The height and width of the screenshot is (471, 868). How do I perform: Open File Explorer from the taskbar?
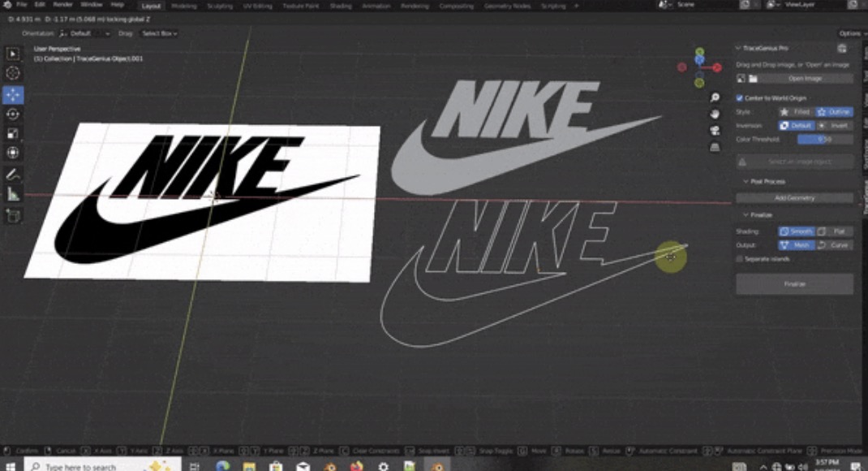249,466
